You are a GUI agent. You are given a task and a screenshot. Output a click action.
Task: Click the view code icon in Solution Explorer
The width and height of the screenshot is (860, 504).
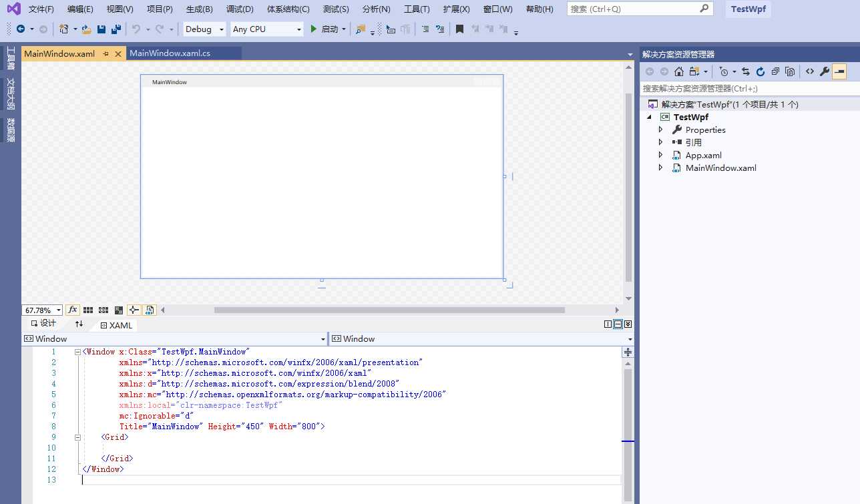tap(810, 71)
